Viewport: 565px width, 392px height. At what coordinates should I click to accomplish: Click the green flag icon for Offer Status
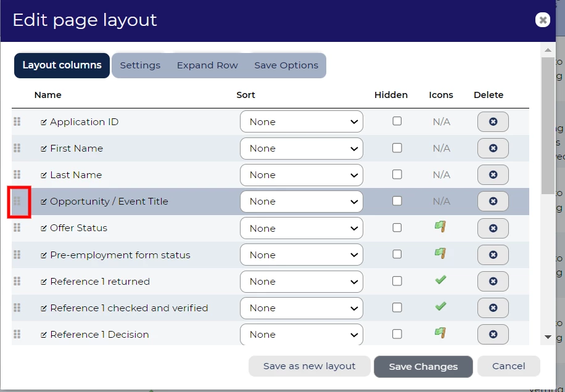pos(440,227)
